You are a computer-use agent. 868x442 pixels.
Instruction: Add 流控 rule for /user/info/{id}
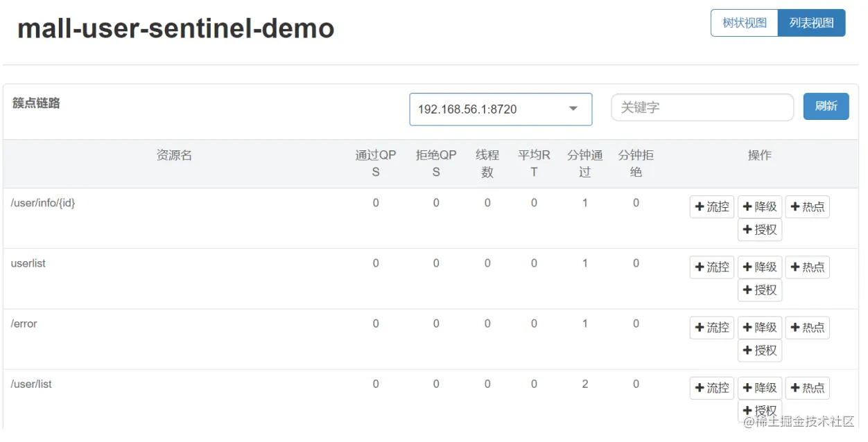click(711, 206)
